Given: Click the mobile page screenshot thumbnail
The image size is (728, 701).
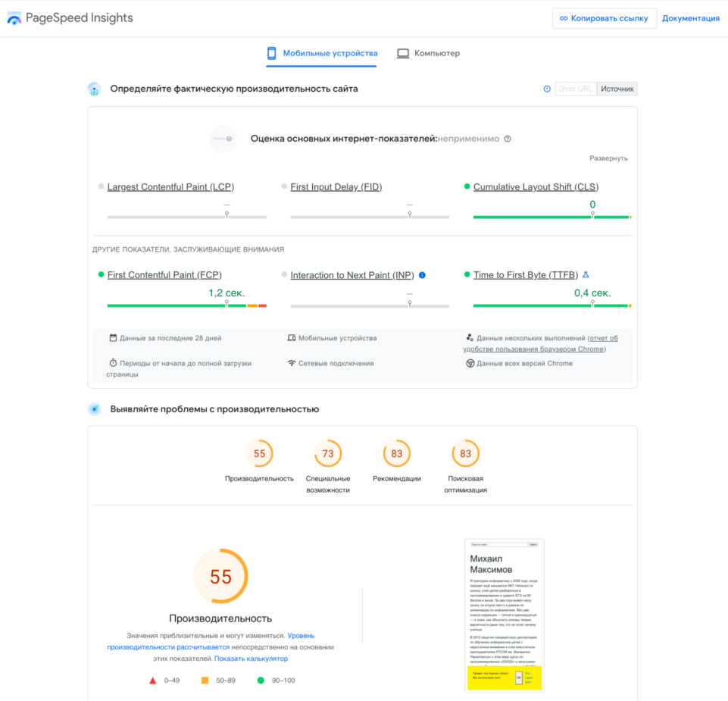Looking at the screenshot, I should 504,615.
